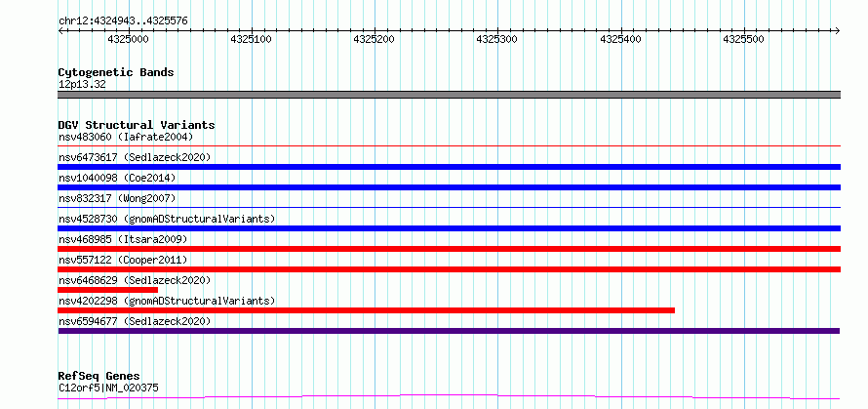Click the nsv483060 (Iafrate2004) label
The image size is (868, 409).
pos(126,137)
